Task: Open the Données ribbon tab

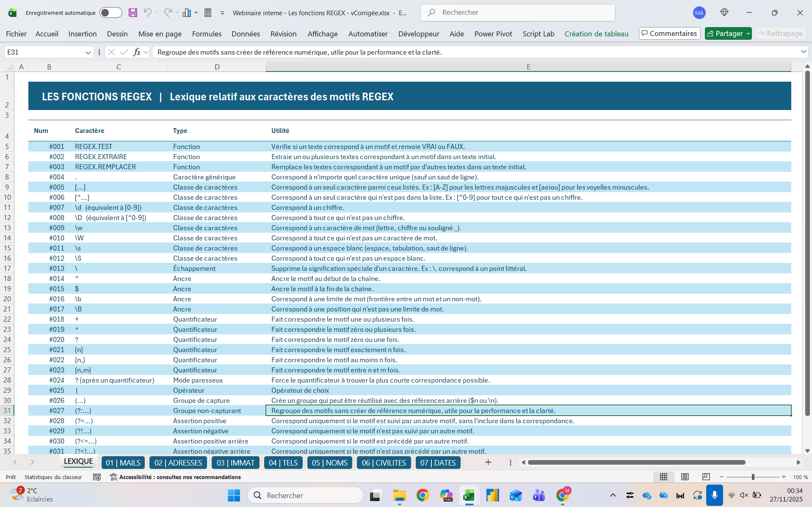Action: point(246,34)
